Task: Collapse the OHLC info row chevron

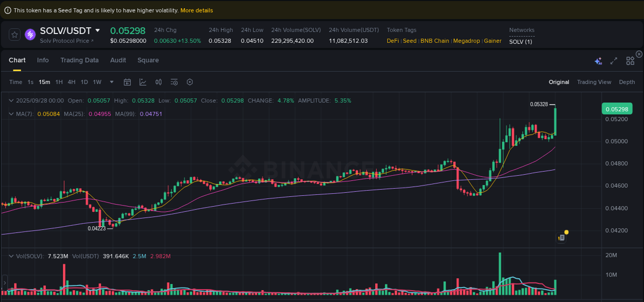Action: pos(11,100)
